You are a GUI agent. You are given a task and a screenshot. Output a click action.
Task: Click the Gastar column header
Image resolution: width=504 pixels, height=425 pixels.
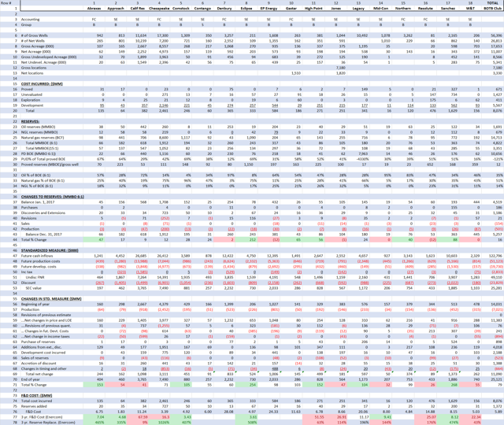(291, 9)
